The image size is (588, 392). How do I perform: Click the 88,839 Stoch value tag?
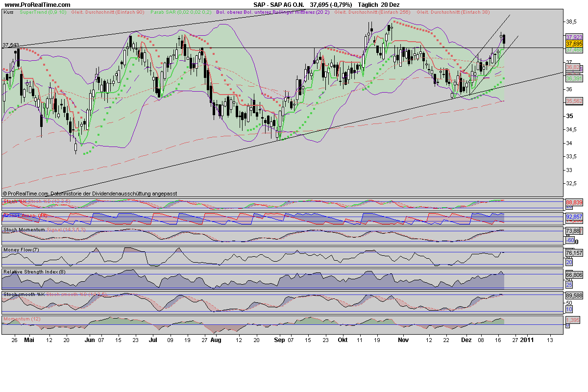pos(574,202)
